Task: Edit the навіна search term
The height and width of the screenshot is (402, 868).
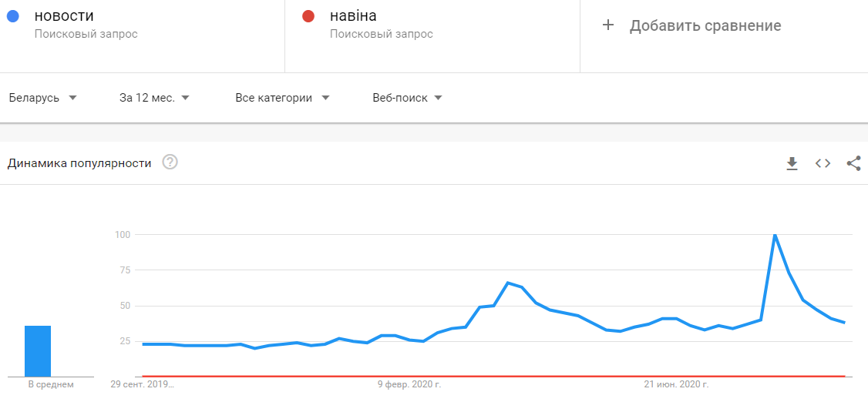Action: pyautogui.click(x=353, y=16)
